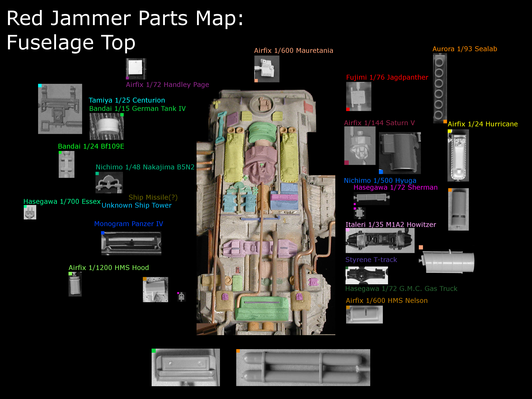
Task: Click the yellow marker on the Hurricane photo
Action: point(450,131)
